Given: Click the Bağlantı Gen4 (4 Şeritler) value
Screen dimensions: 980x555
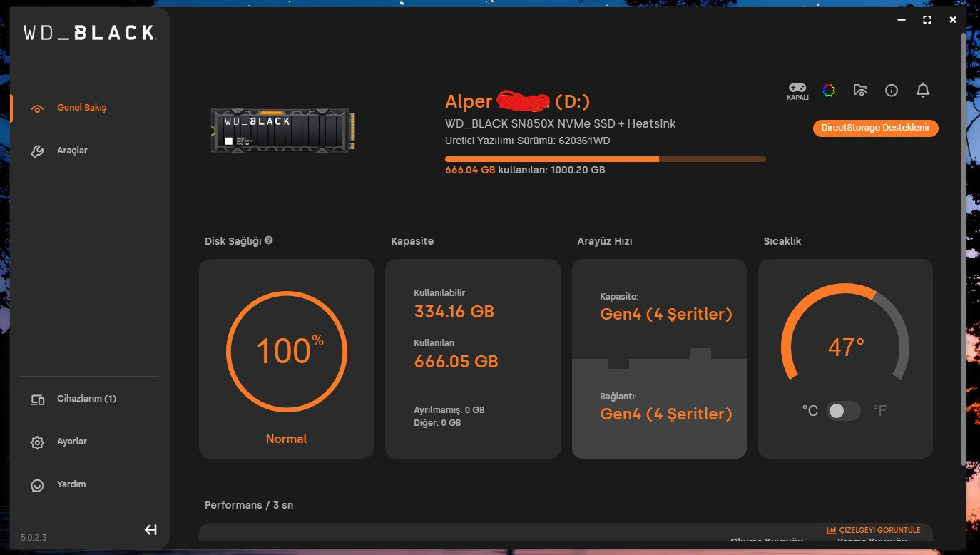Looking at the screenshot, I should pyautogui.click(x=666, y=414).
